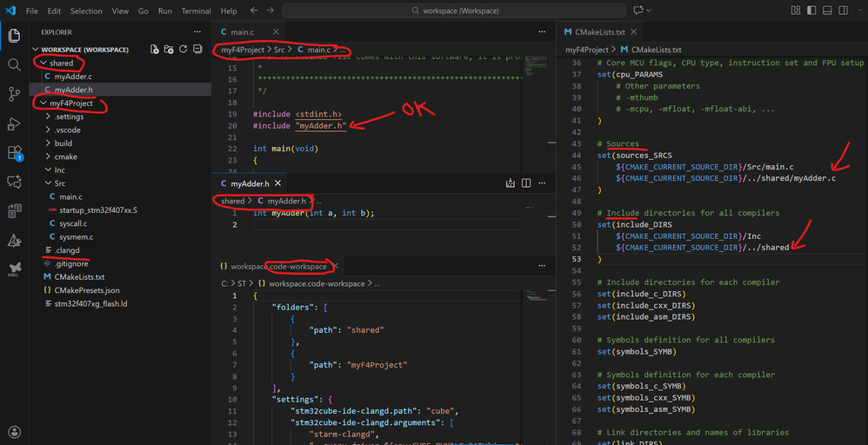This screenshot has width=868, height=445.
Task: Open the Accounts icon at bottom
Action: 15,432
